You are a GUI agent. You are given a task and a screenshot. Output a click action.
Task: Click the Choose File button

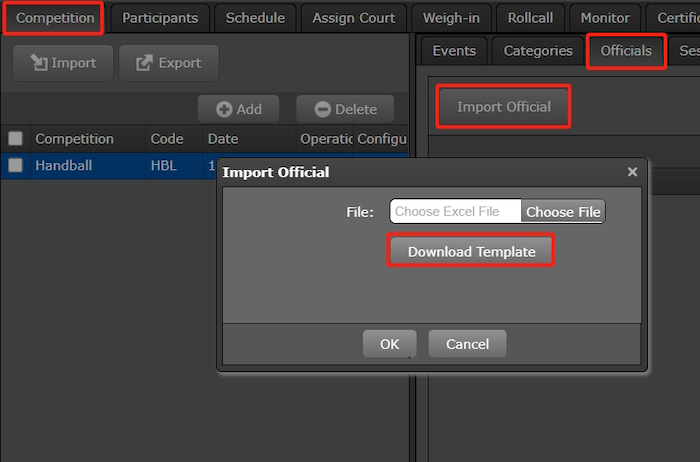tap(563, 211)
